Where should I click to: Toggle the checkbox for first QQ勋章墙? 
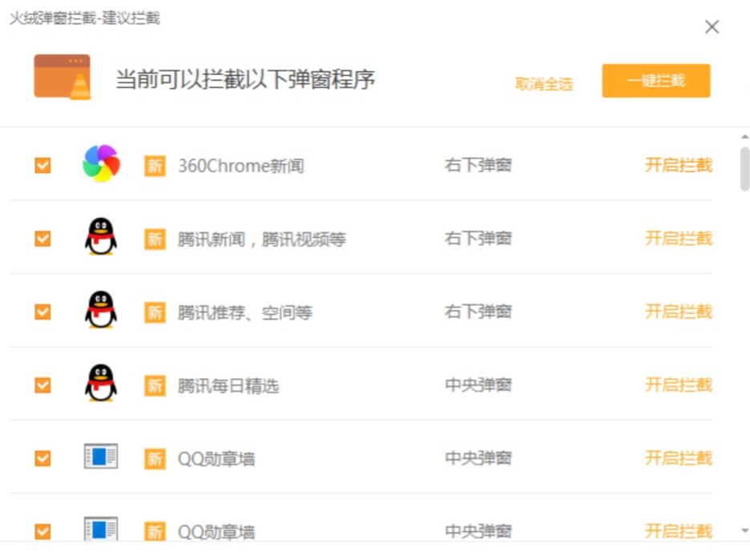click(42, 458)
